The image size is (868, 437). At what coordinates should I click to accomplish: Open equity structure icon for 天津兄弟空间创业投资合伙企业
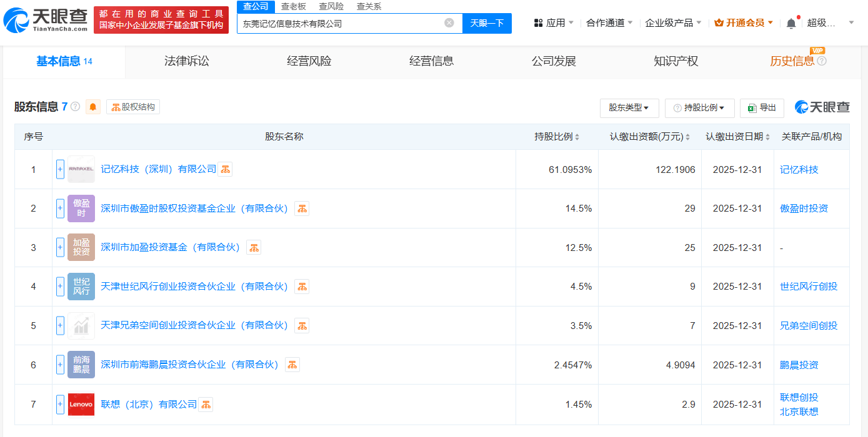tap(302, 325)
